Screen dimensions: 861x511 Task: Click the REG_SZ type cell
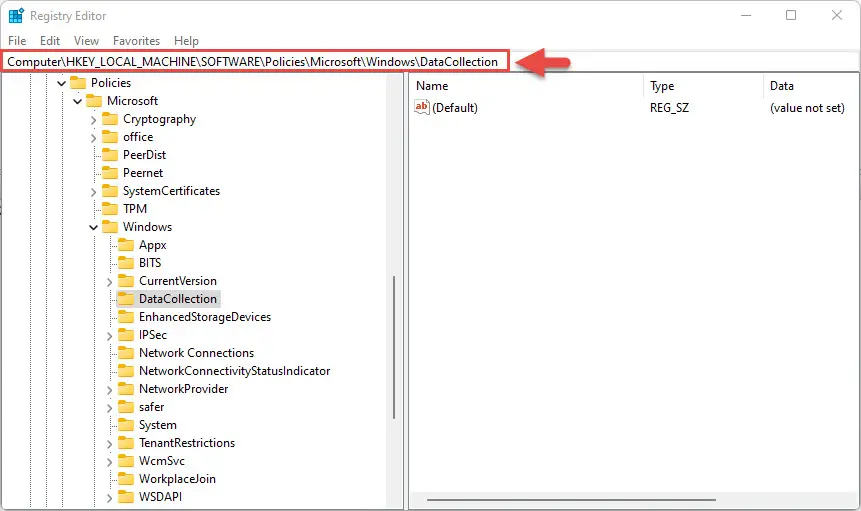click(669, 108)
